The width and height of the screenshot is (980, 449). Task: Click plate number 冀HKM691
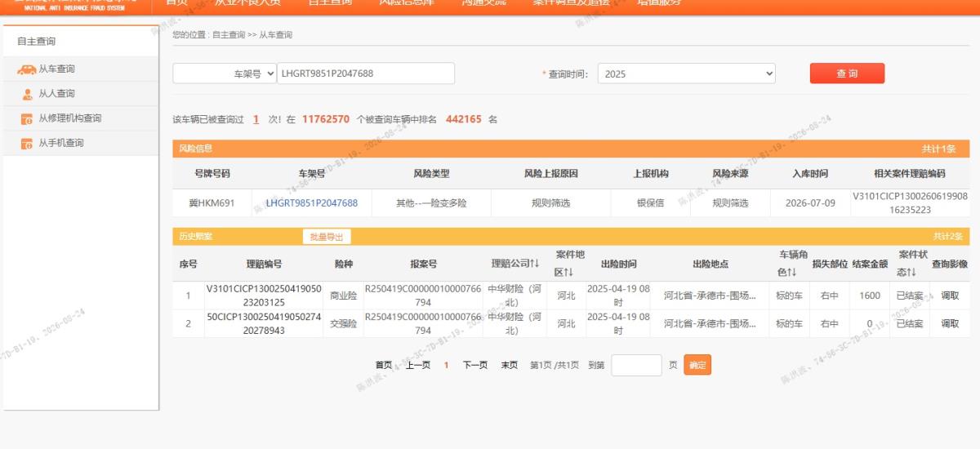[212, 203]
